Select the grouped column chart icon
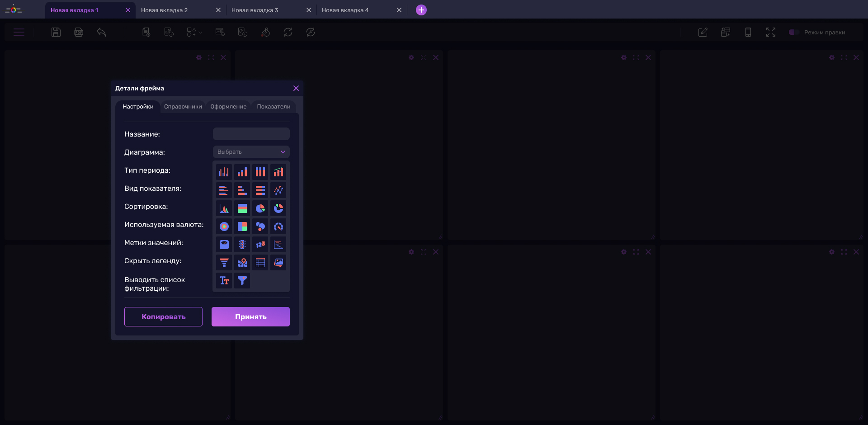Screen dimensions: 868x425 (x=224, y=172)
